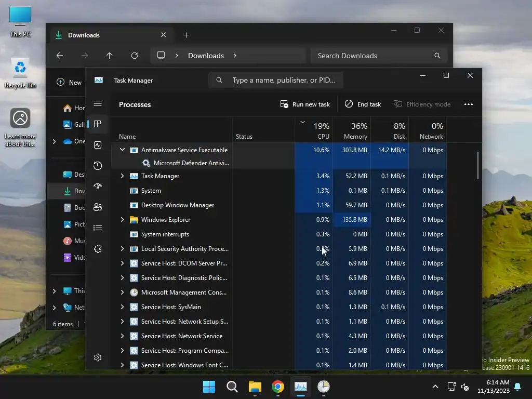Expand the Task Manager process group

(x=122, y=176)
